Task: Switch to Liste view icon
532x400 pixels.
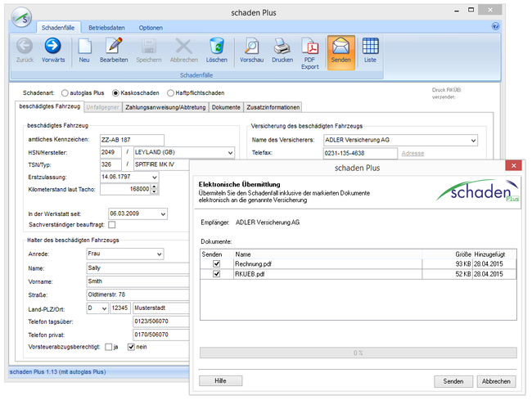Action: coord(370,47)
